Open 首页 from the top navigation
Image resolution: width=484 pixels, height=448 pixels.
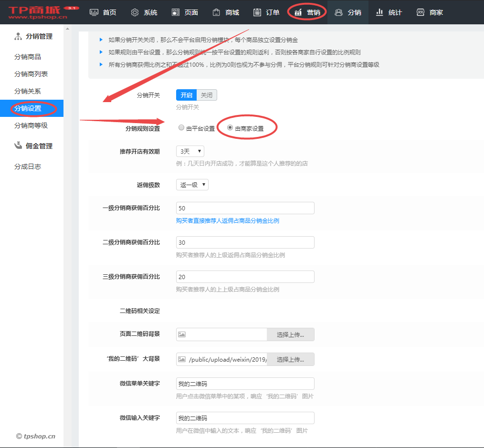click(x=103, y=12)
